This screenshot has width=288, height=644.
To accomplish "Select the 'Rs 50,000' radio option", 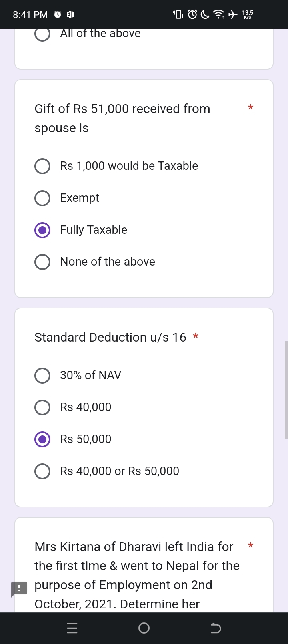I will tap(42, 439).
